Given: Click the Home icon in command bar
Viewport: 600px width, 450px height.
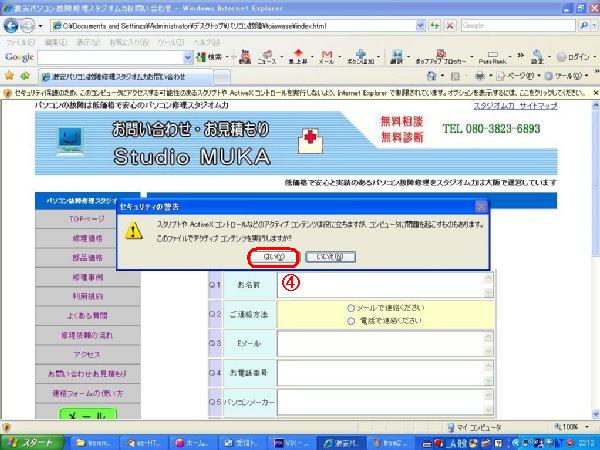Looking at the screenshot, I should (432, 76).
